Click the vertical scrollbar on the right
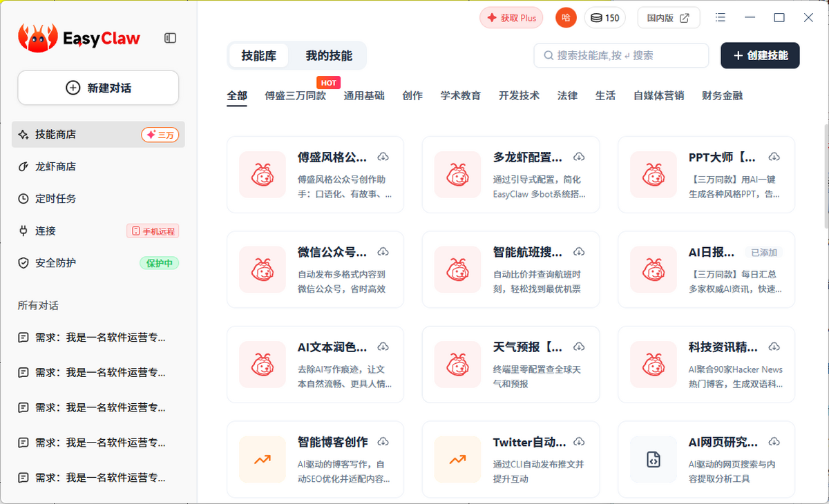The width and height of the screenshot is (829, 504). pos(826,176)
